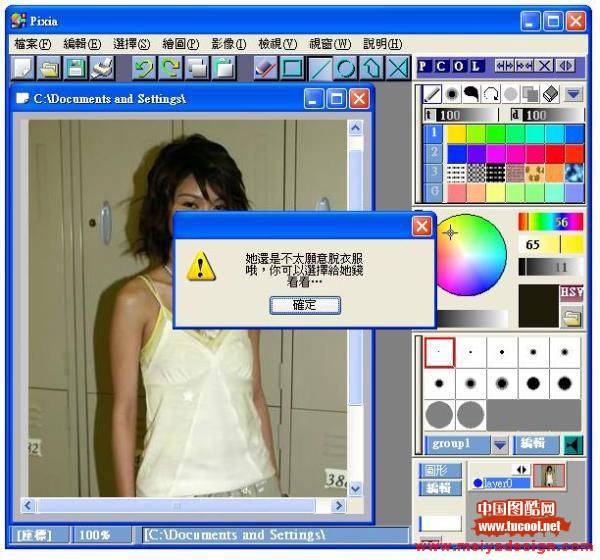Screen dimensions: 600x560
Task: Select the crossed lines tool
Action: [x=398, y=68]
